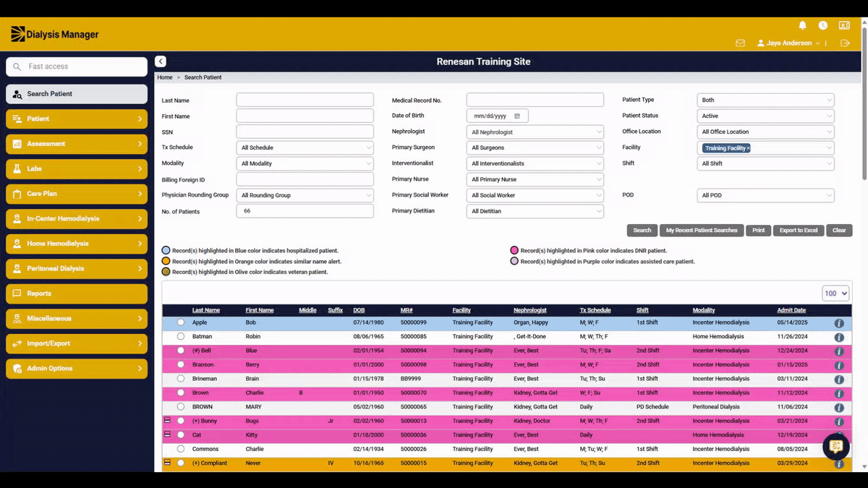Open My Recent Patient Searches
Viewport: 868px width, 488px height.
coord(702,230)
